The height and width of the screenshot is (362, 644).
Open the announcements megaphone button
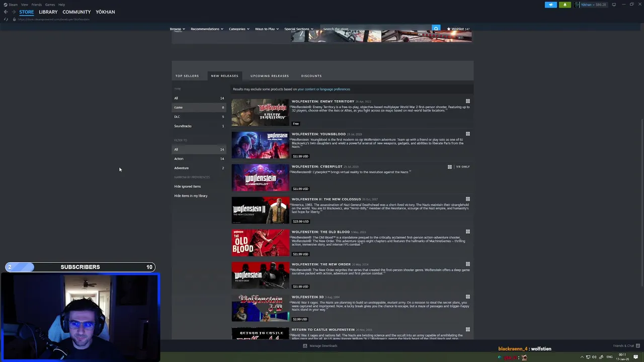point(551,5)
